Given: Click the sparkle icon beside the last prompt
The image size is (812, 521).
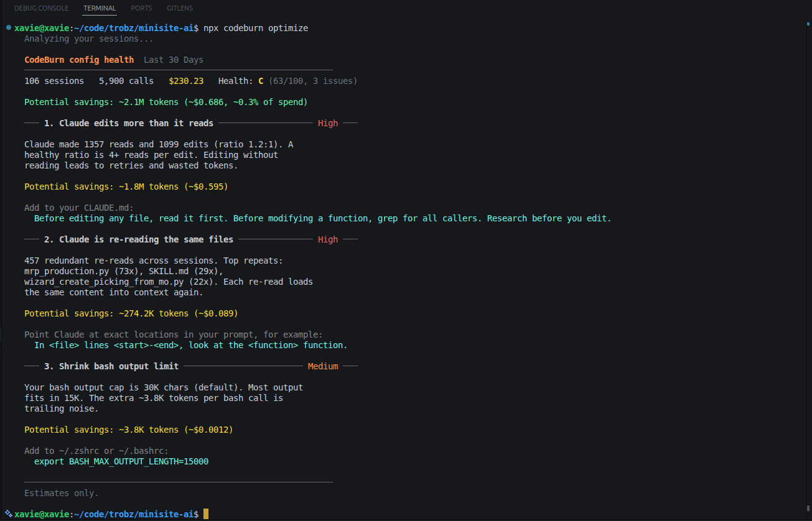Looking at the screenshot, I should tap(8, 514).
